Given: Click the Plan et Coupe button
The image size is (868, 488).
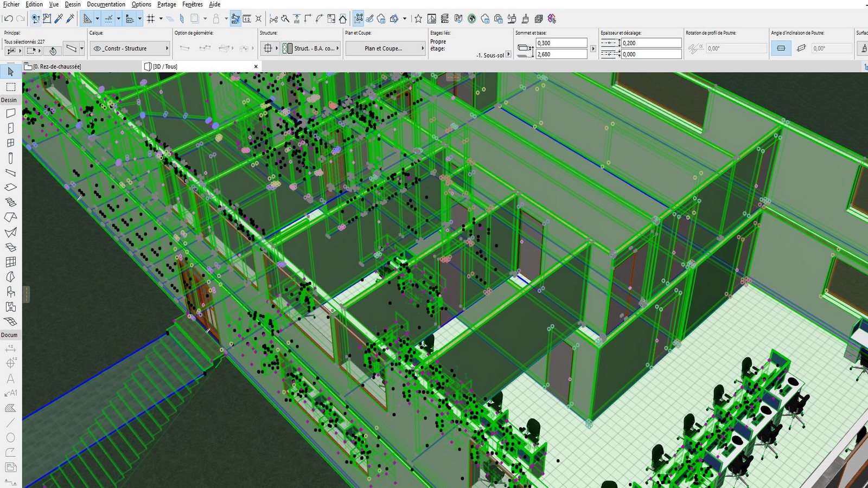Looking at the screenshot, I should [385, 48].
